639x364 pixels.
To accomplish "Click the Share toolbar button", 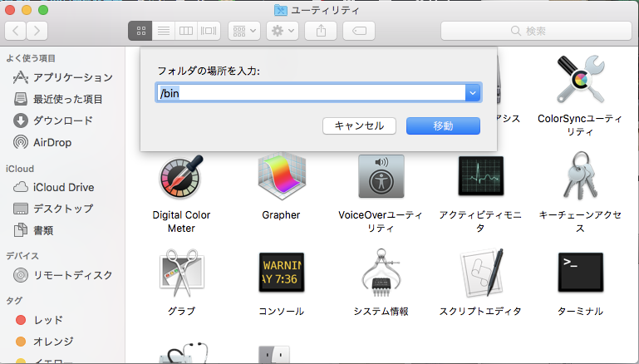I will click(321, 31).
